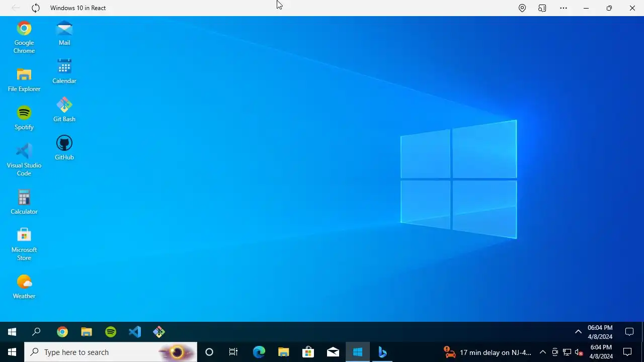Open the three-dot app menu in title bar
This screenshot has height=362, width=644.
(x=563, y=8)
